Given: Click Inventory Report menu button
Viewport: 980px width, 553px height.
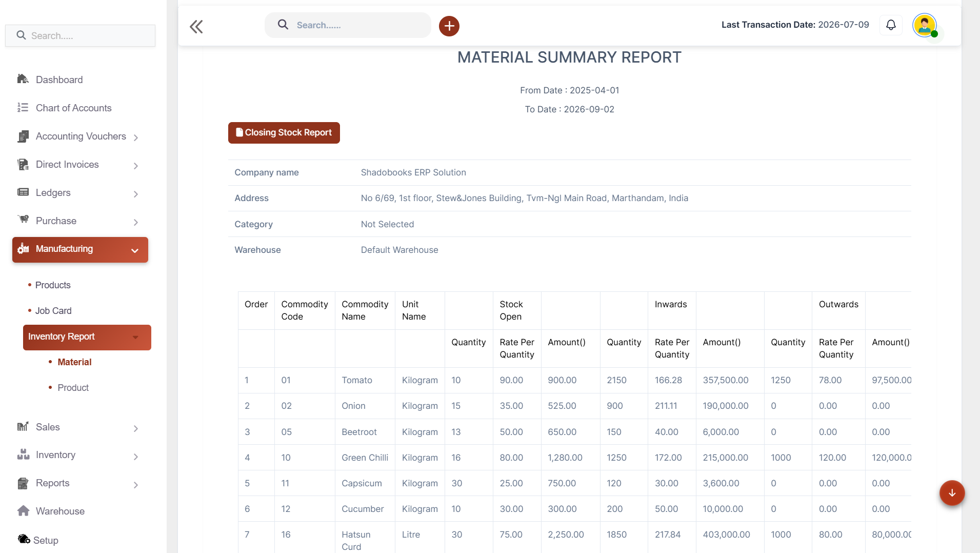Looking at the screenshot, I should (x=87, y=337).
